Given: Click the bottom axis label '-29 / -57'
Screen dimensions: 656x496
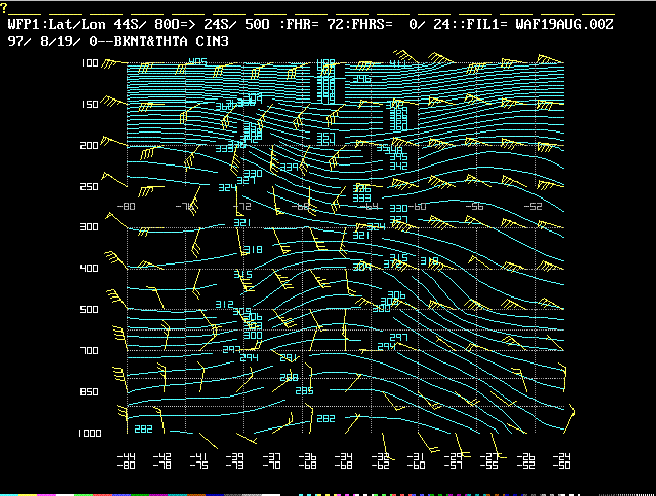Looking at the screenshot, I should click(453, 461).
